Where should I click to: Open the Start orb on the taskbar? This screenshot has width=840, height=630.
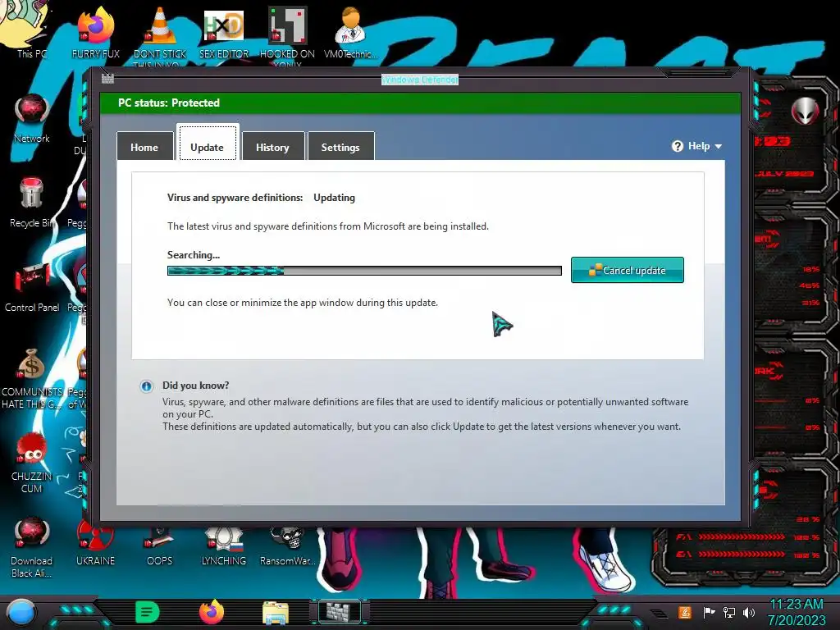click(x=21, y=612)
